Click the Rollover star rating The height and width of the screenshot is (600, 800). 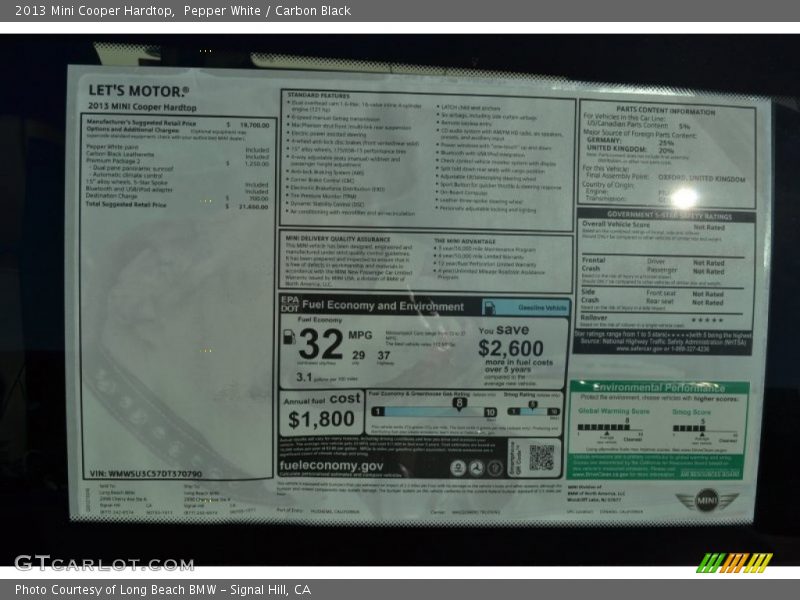pyautogui.click(x=707, y=320)
